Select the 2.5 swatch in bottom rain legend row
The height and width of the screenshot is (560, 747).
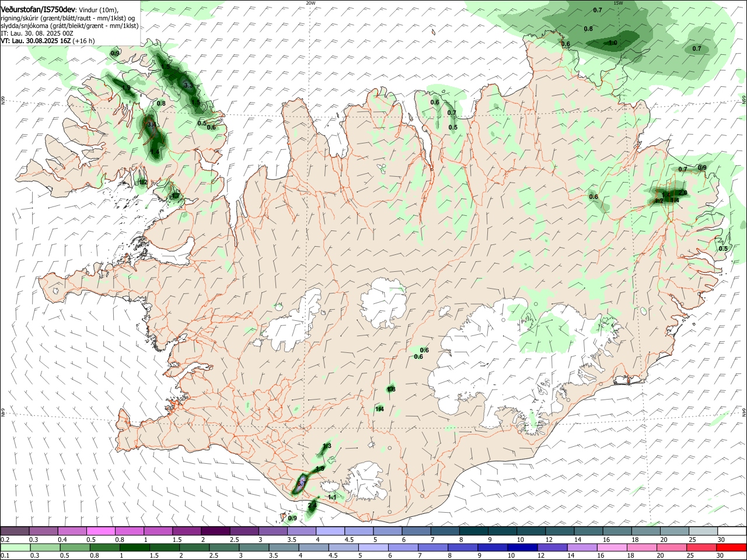224,548
